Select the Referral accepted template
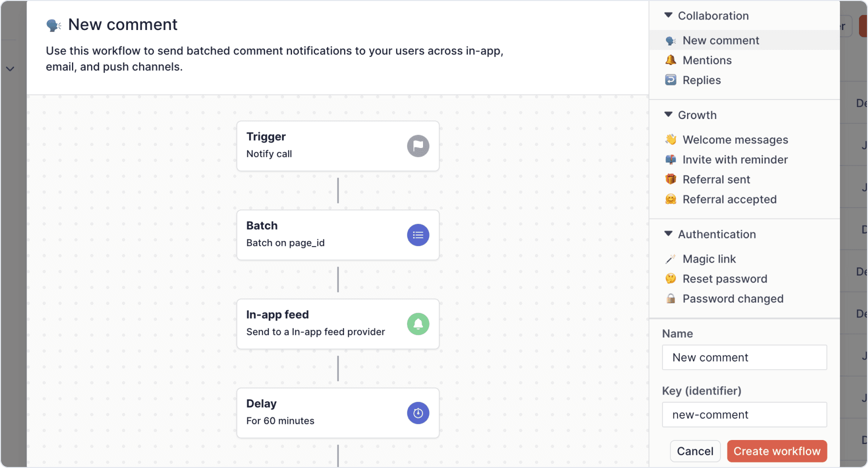This screenshot has width=868, height=468. [x=729, y=199]
